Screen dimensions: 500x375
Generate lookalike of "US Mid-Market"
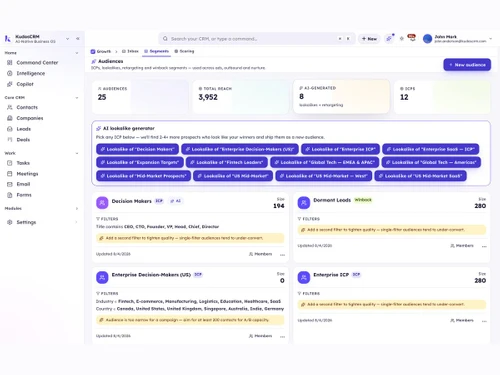(x=233, y=176)
